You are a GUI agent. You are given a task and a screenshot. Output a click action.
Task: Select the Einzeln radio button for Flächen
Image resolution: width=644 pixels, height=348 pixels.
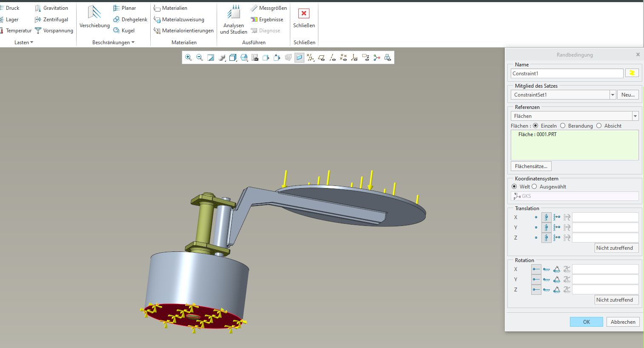tap(536, 126)
